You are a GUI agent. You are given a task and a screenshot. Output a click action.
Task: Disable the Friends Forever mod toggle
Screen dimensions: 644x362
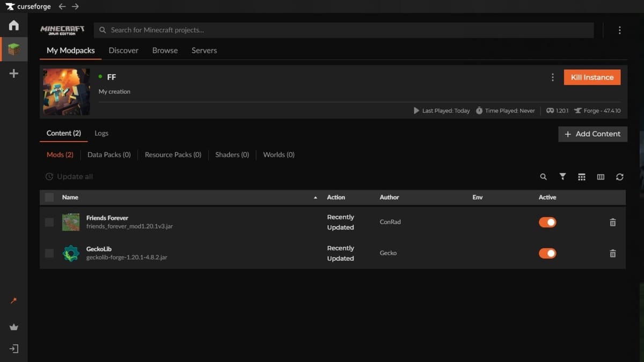click(x=547, y=222)
